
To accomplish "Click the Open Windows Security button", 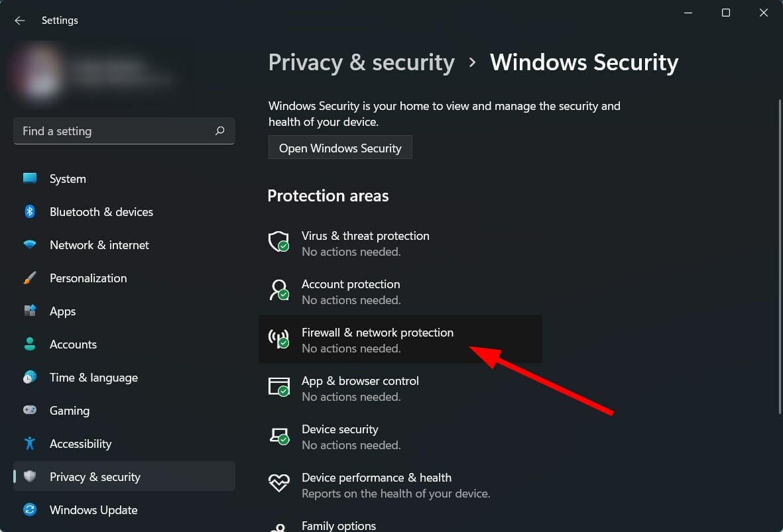I will coord(340,147).
